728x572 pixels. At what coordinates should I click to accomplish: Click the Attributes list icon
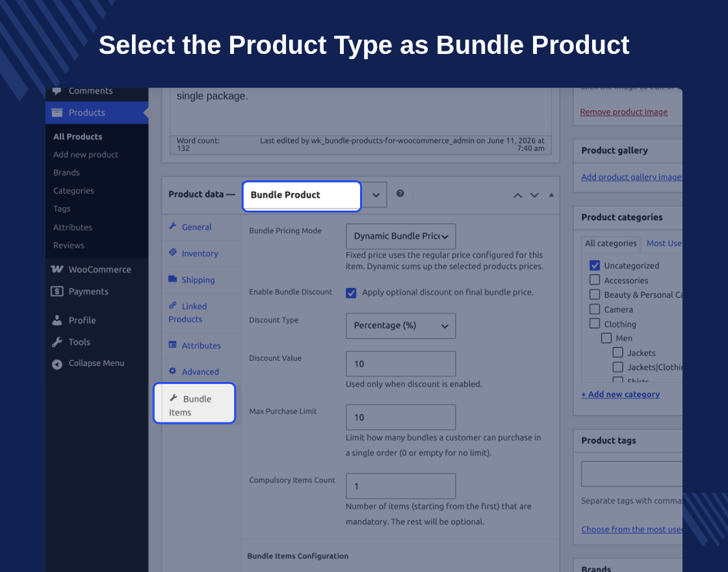[x=173, y=344]
